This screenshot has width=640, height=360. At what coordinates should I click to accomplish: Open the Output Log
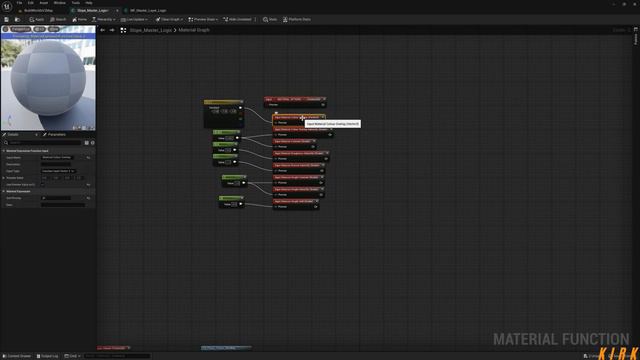[47, 356]
